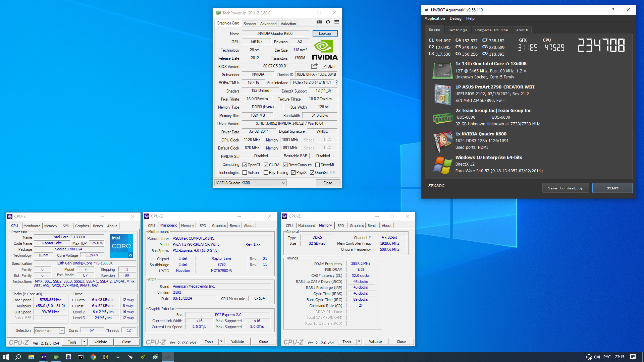Click the NVIDIA taskbar icon

coord(143,357)
